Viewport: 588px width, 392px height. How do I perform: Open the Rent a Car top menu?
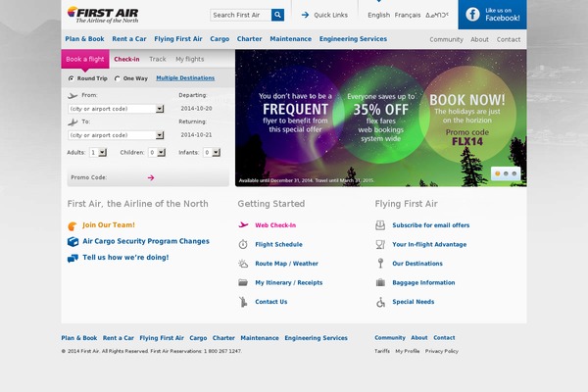[129, 39]
